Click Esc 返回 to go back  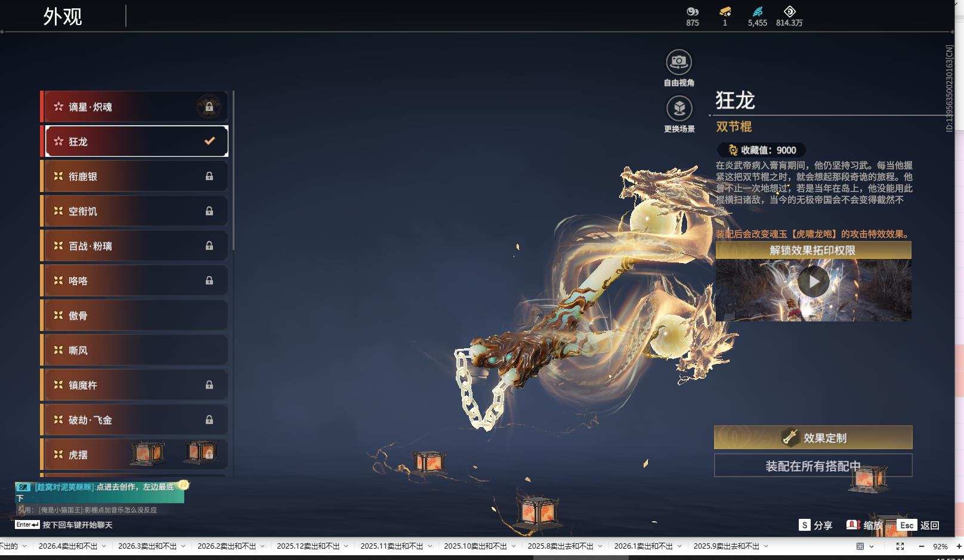click(919, 525)
